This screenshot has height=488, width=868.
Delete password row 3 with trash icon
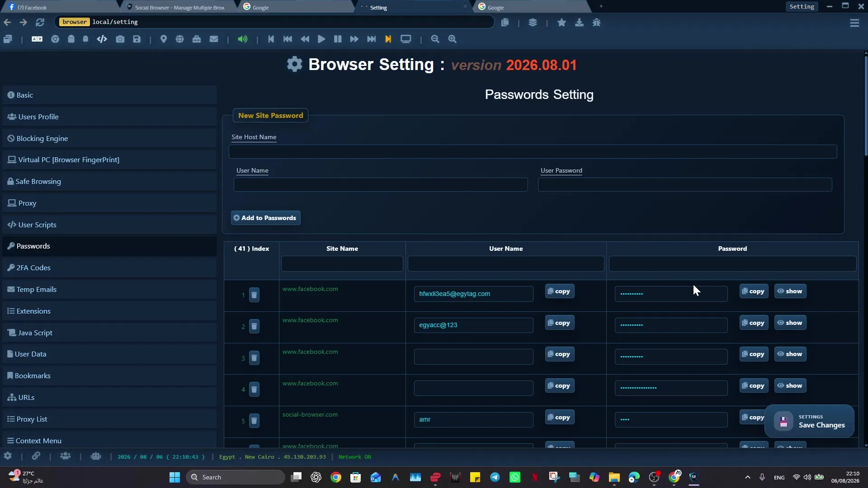(254, 358)
